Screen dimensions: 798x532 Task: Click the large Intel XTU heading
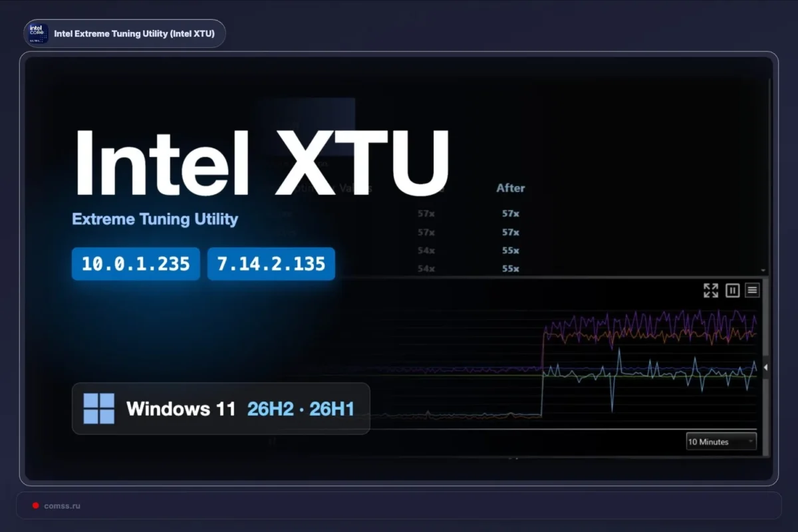[x=262, y=163]
